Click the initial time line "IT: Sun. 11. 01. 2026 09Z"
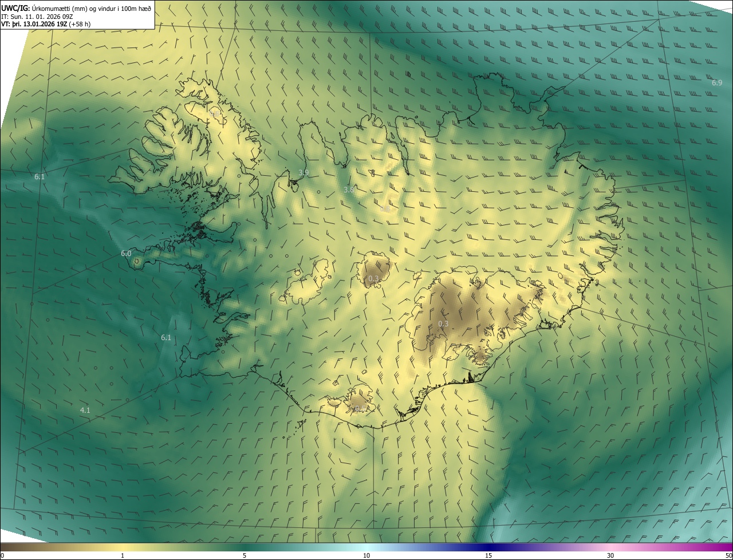This screenshot has height=560, width=733. tap(37, 17)
